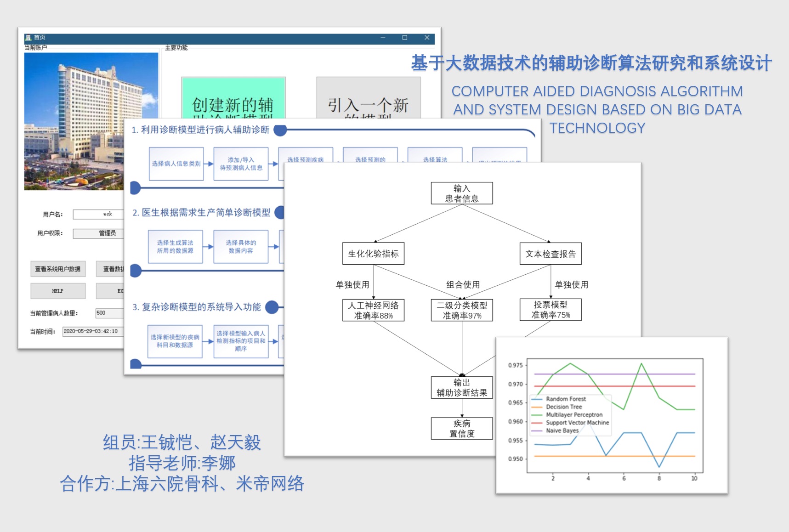Select the 添加/导入待预测病人信息 step box
Screen dimensions: 789x532
click(x=241, y=164)
